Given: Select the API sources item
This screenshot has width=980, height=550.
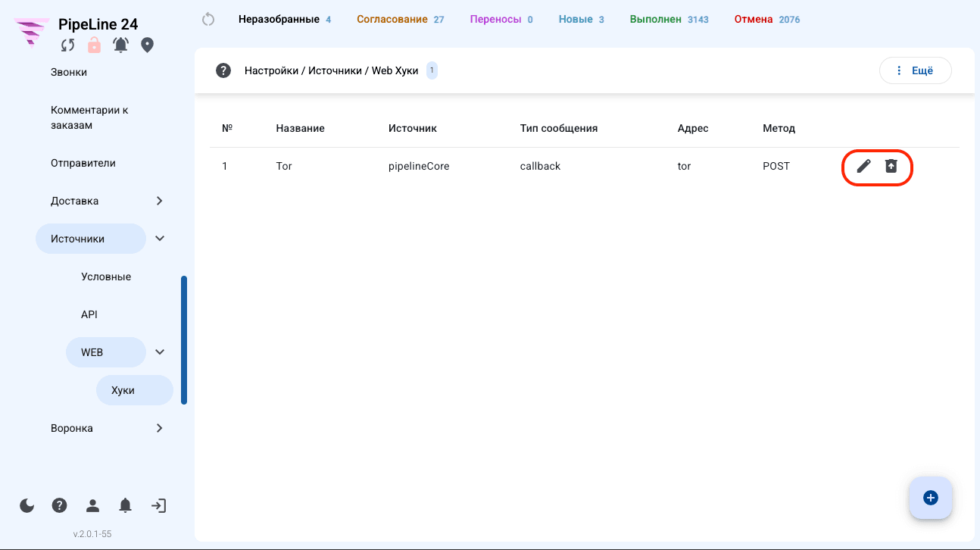Looking at the screenshot, I should [89, 314].
